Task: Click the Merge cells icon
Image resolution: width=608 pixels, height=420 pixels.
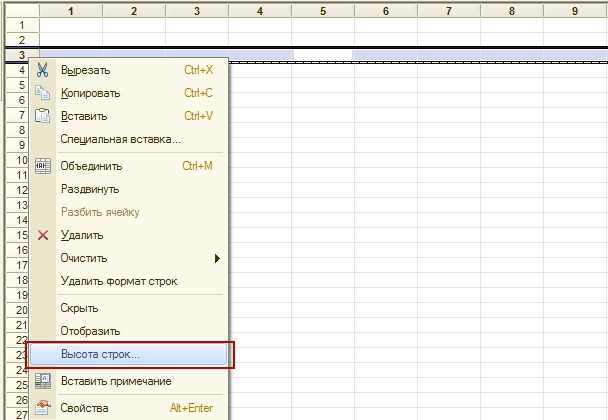Action: (x=43, y=166)
